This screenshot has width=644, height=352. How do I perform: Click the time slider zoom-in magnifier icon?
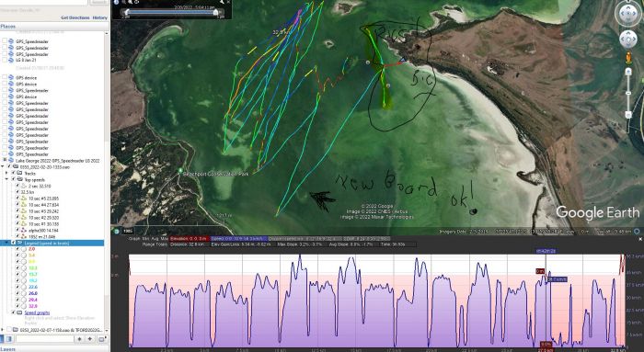coord(130,2)
